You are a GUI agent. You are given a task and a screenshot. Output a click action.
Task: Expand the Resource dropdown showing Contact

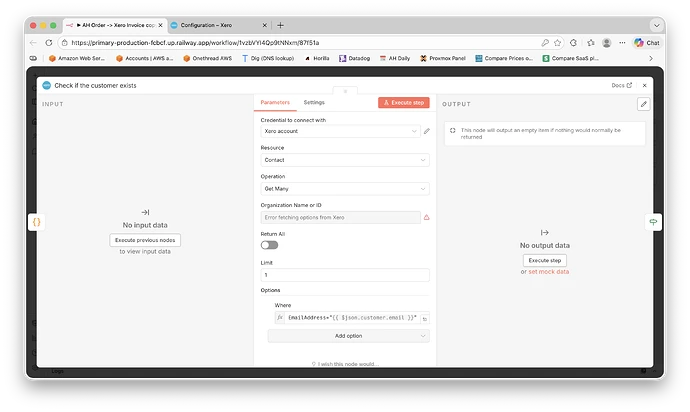click(x=344, y=160)
